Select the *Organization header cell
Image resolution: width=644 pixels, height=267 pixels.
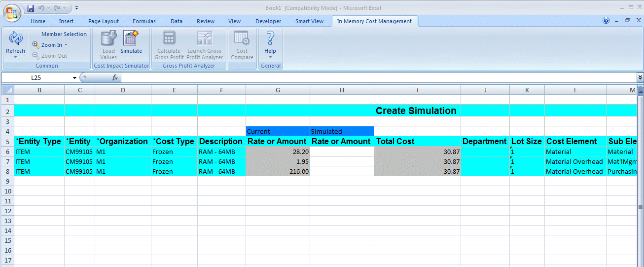click(123, 141)
